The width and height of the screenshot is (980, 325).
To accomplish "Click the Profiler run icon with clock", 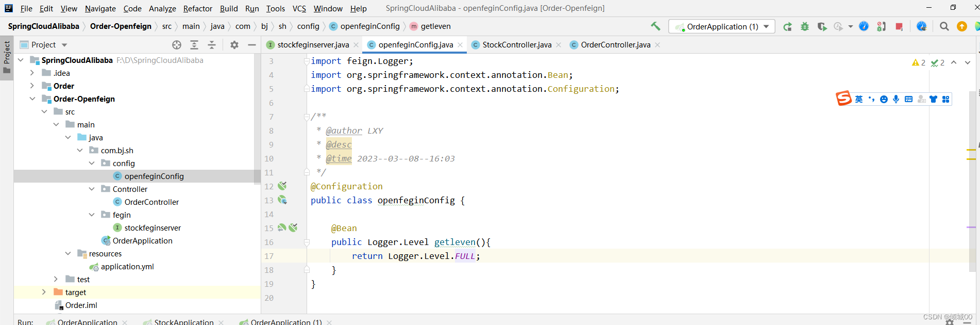I will pyautogui.click(x=838, y=26).
